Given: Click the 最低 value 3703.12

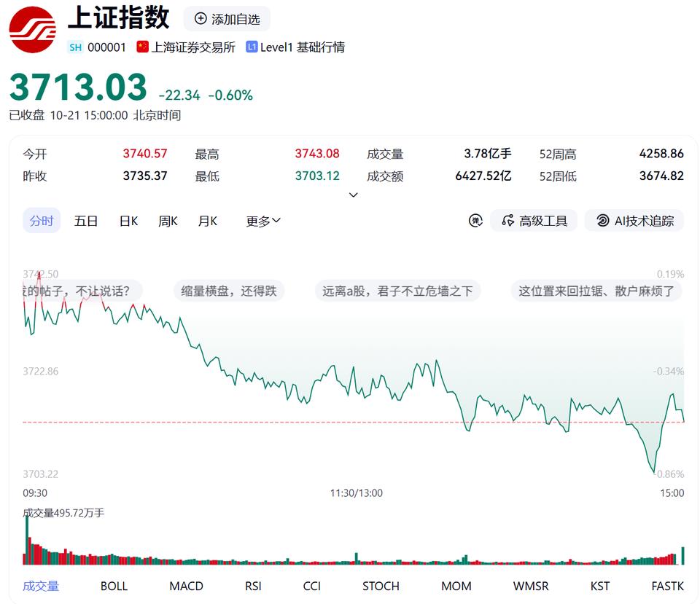Looking at the screenshot, I should (x=317, y=176).
